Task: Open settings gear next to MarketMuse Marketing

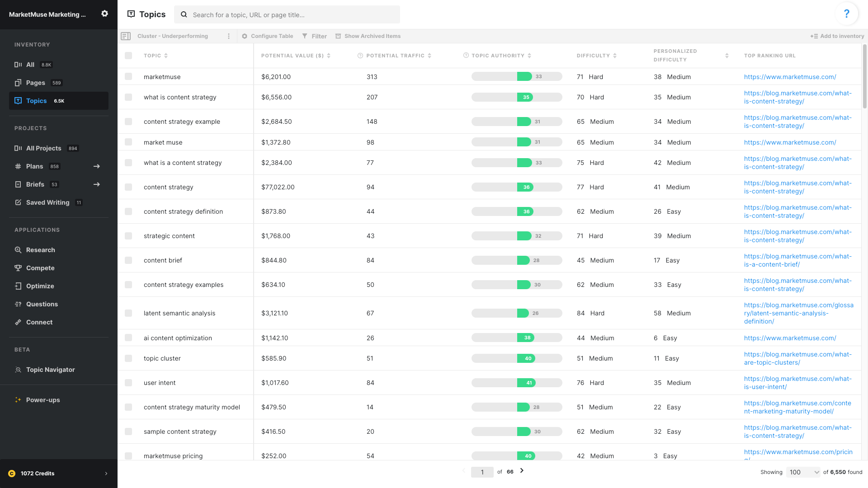Action: click(x=104, y=14)
